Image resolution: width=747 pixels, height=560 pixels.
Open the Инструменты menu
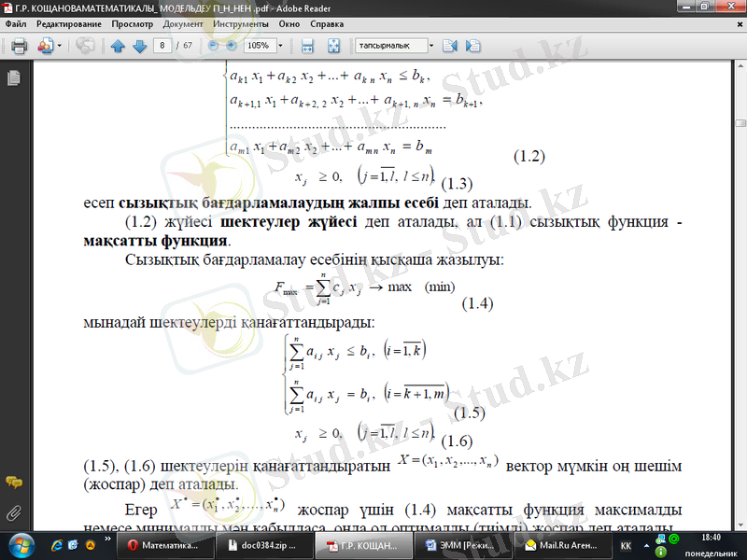(x=241, y=24)
